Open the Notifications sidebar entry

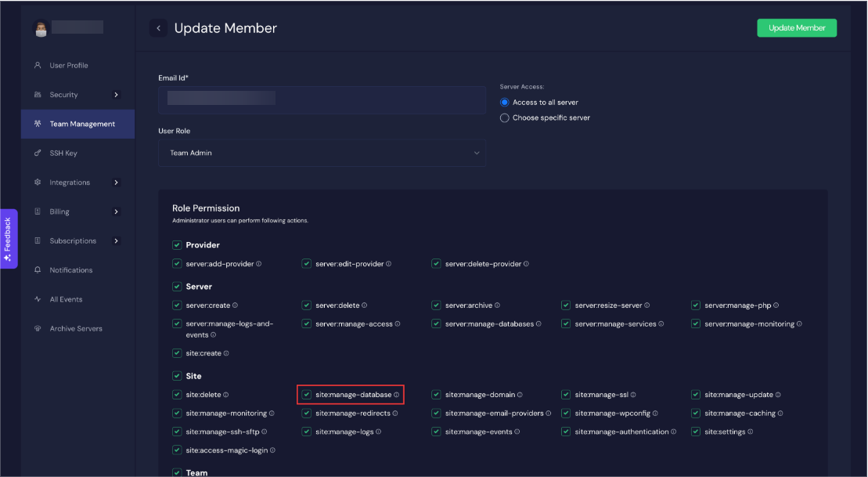[71, 269]
